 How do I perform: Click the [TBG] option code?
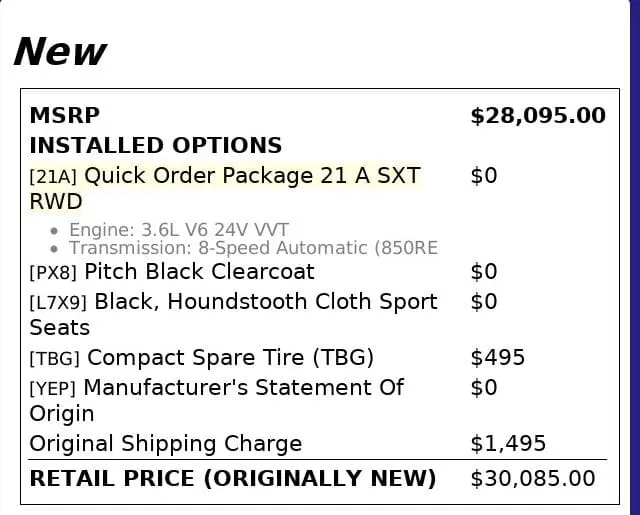click(x=55, y=358)
